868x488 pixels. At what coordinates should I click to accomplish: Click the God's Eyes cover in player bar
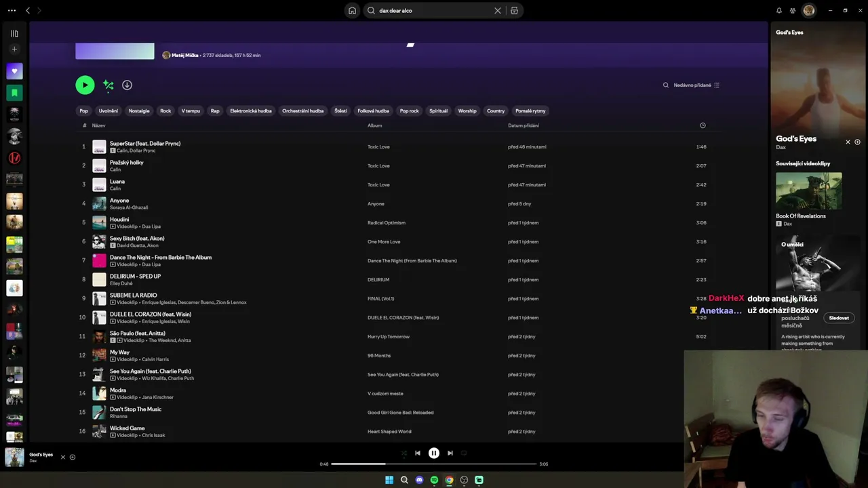pos(14,457)
